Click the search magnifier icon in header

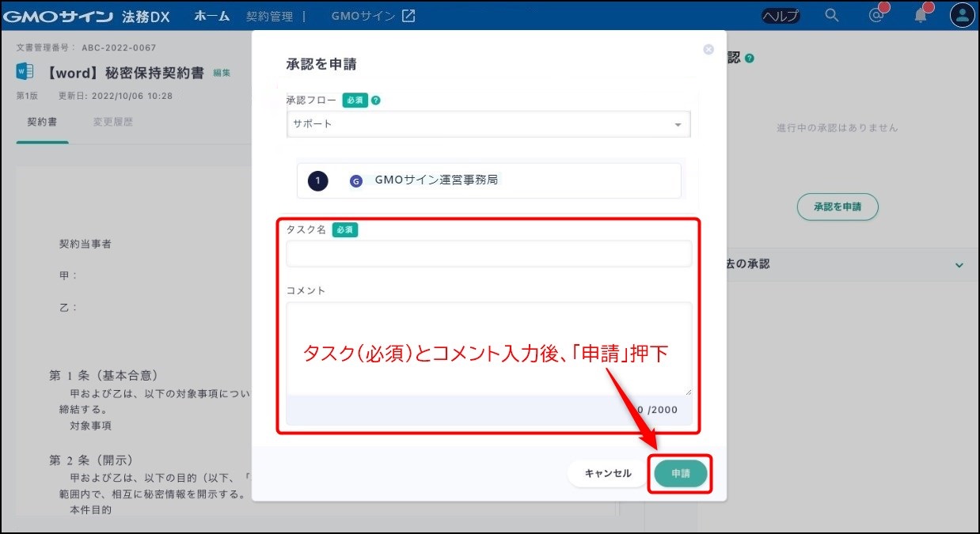click(x=831, y=16)
